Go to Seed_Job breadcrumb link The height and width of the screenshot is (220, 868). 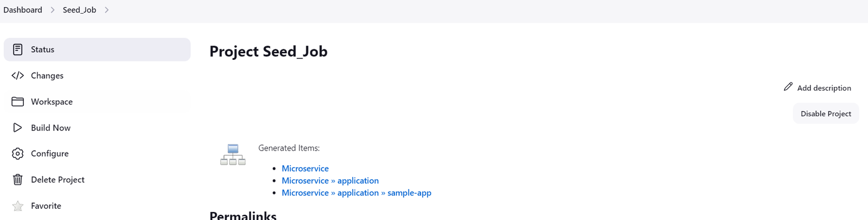click(79, 10)
